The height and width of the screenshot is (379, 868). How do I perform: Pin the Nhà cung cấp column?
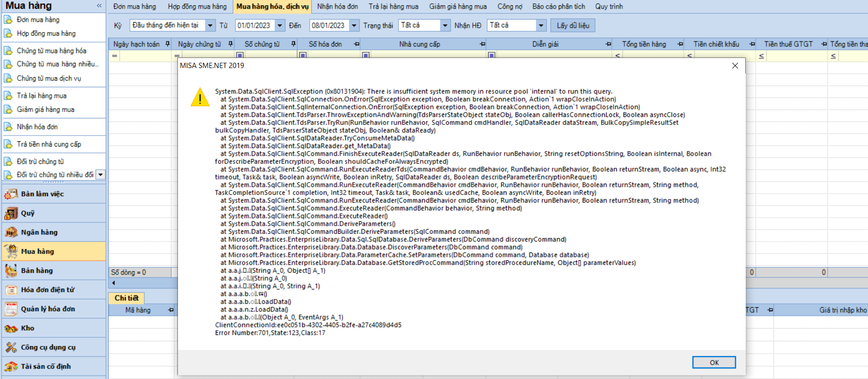pos(482,44)
